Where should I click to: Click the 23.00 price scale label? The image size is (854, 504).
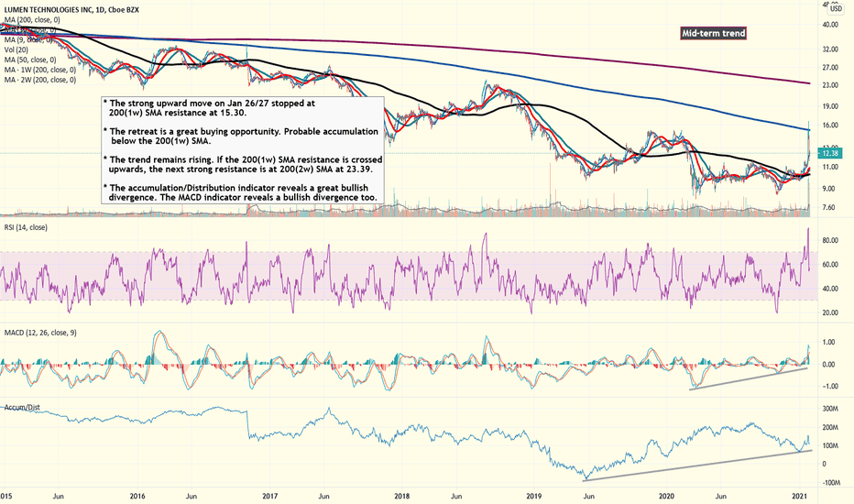pyautogui.click(x=830, y=85)
